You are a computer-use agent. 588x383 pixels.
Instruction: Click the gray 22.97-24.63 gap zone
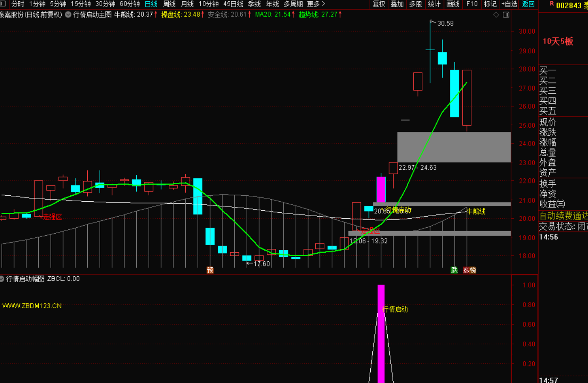pyautogui.click(x=454, y=147)
